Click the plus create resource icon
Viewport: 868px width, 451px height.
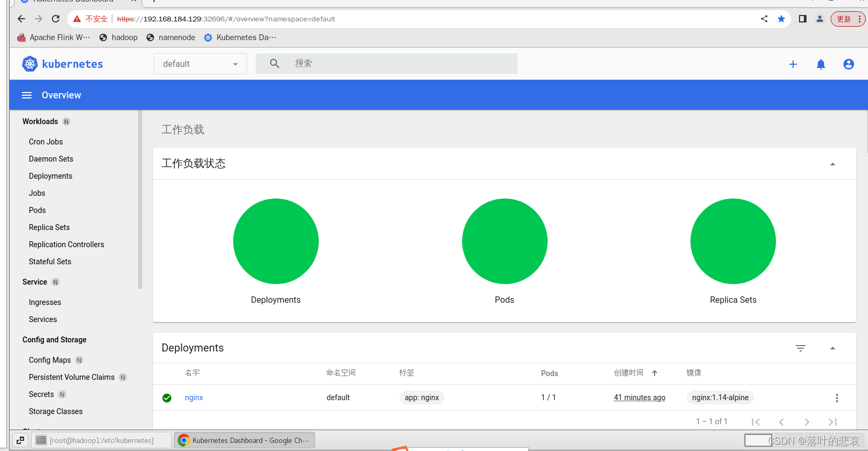click(x=793, y=64)
